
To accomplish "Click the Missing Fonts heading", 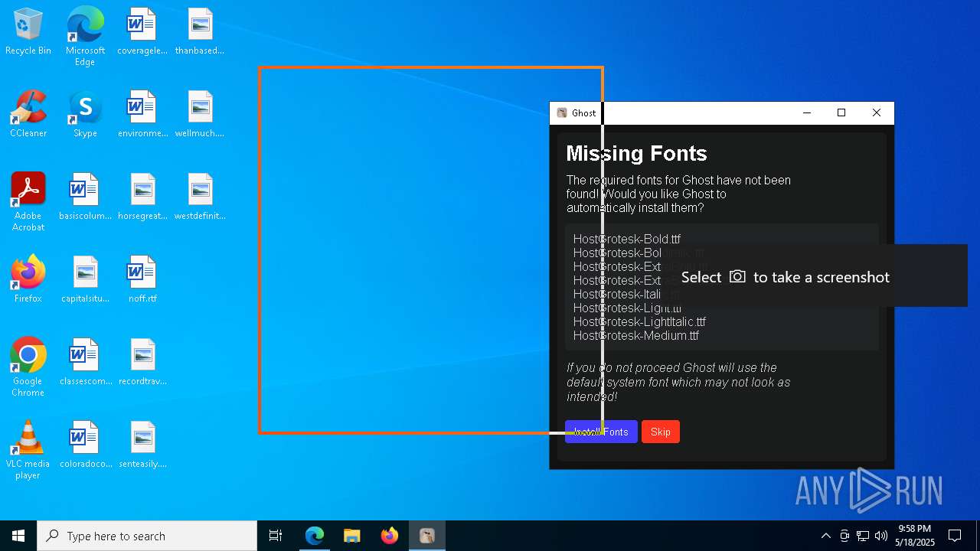I will (636, 153).
